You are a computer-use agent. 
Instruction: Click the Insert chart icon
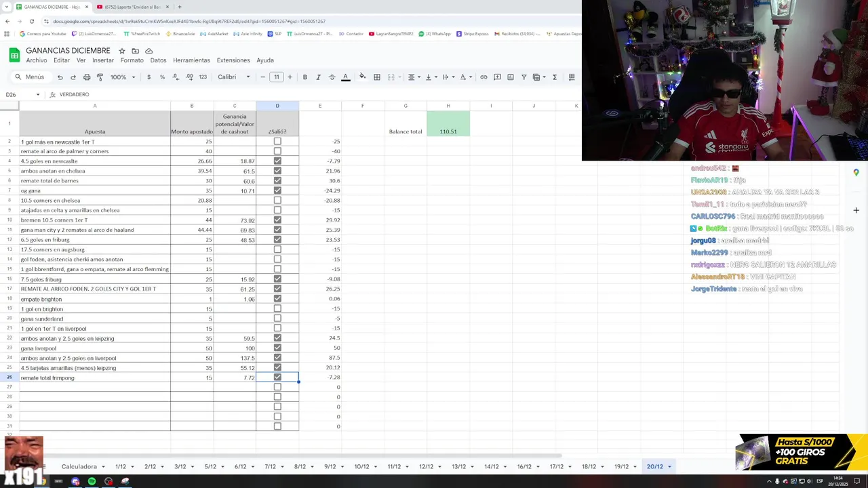[x=511, y=77]
